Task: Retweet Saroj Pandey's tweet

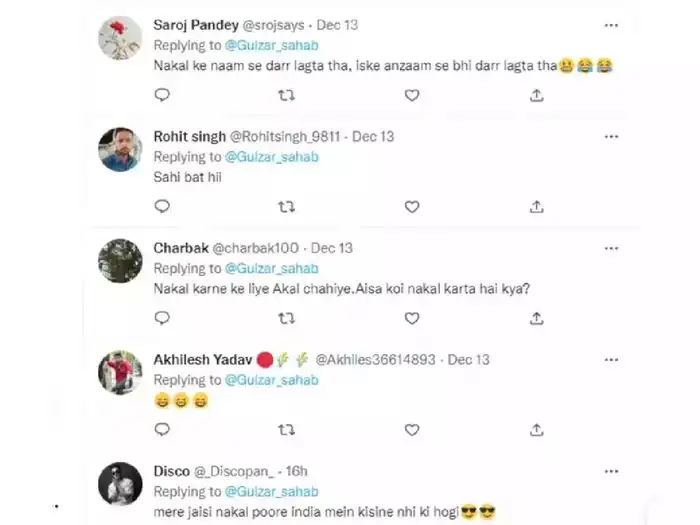Action: pyautogui.click(x=286, y=95)
